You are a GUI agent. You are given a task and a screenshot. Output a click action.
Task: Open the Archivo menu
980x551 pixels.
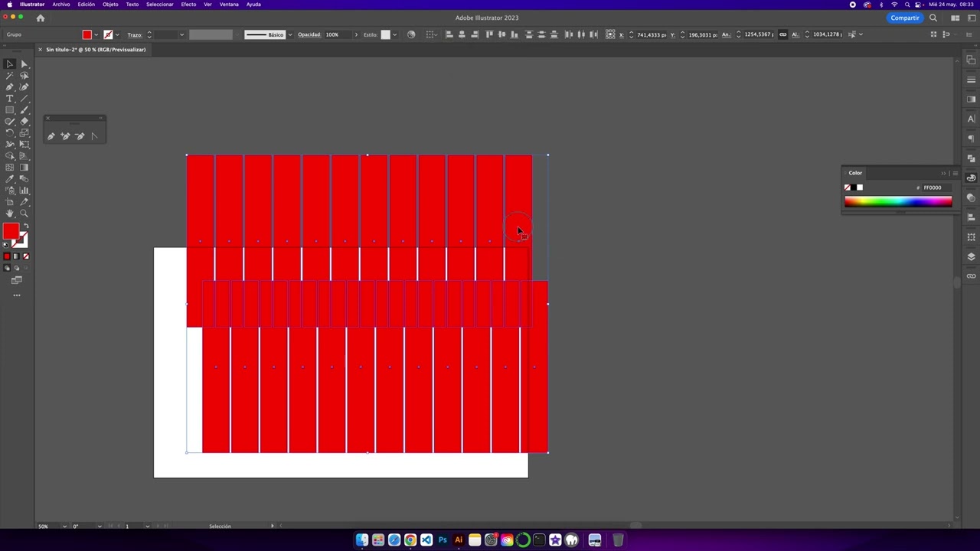61,5
